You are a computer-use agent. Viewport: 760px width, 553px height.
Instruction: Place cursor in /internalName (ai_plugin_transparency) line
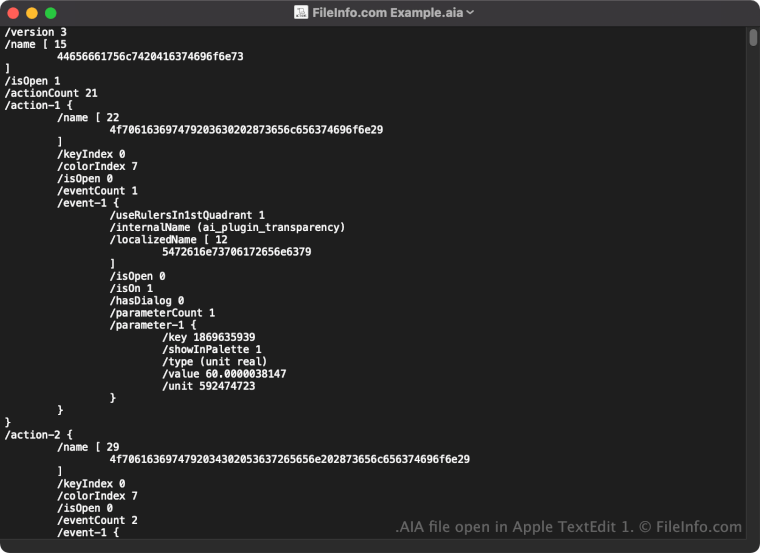pyautogui.click(x=227, y=227)
